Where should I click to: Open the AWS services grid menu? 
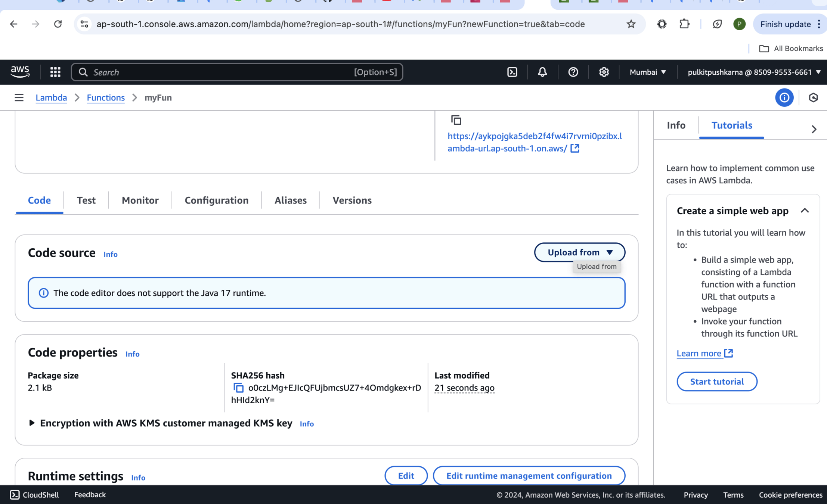55,72
